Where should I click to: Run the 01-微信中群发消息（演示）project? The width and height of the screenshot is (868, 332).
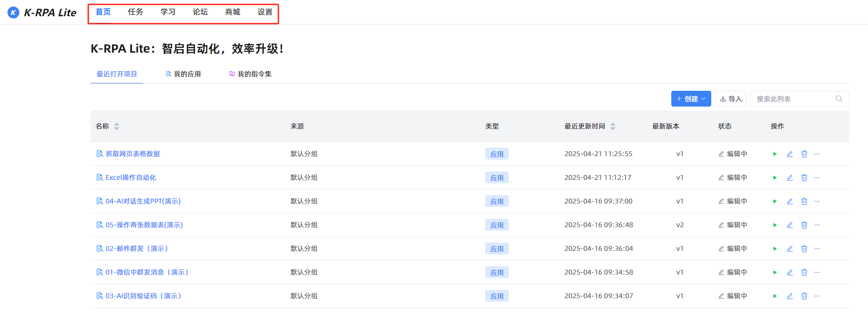(x=775, y=272)
